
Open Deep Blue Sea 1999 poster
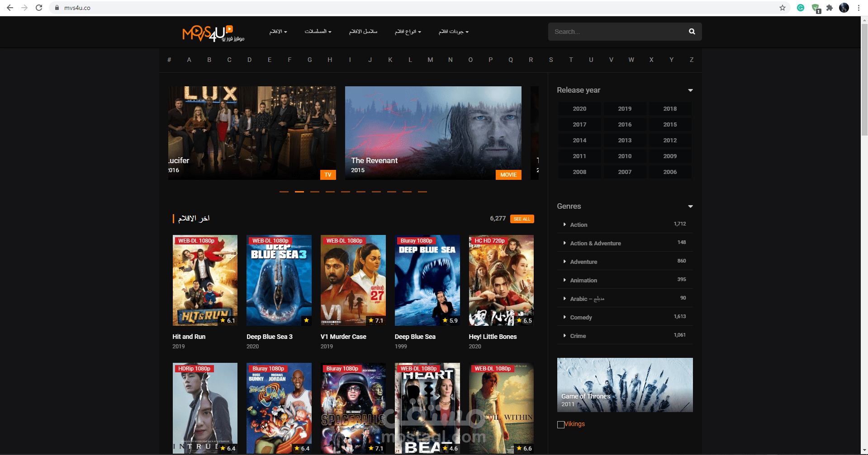427,280
